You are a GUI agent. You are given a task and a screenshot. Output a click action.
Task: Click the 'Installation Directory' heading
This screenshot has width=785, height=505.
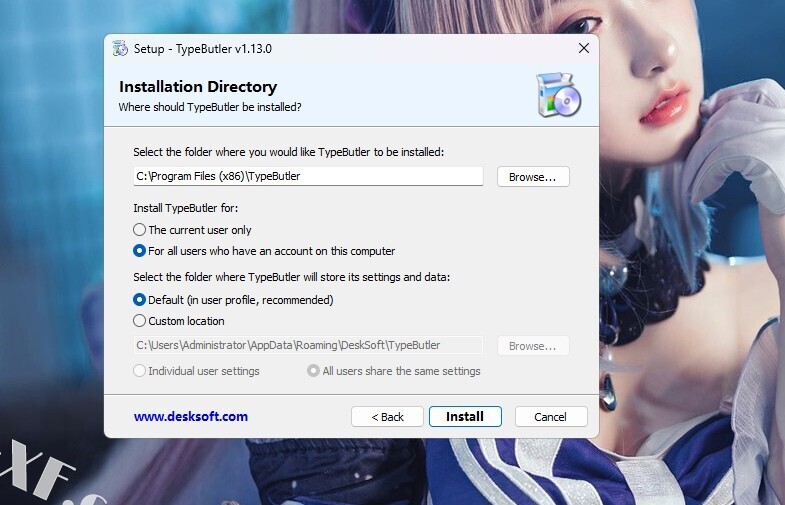(x=198, y=87)
